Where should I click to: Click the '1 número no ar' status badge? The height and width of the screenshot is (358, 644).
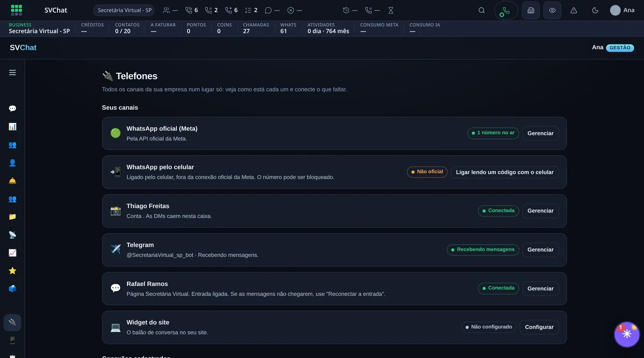[x=493, y=133]
